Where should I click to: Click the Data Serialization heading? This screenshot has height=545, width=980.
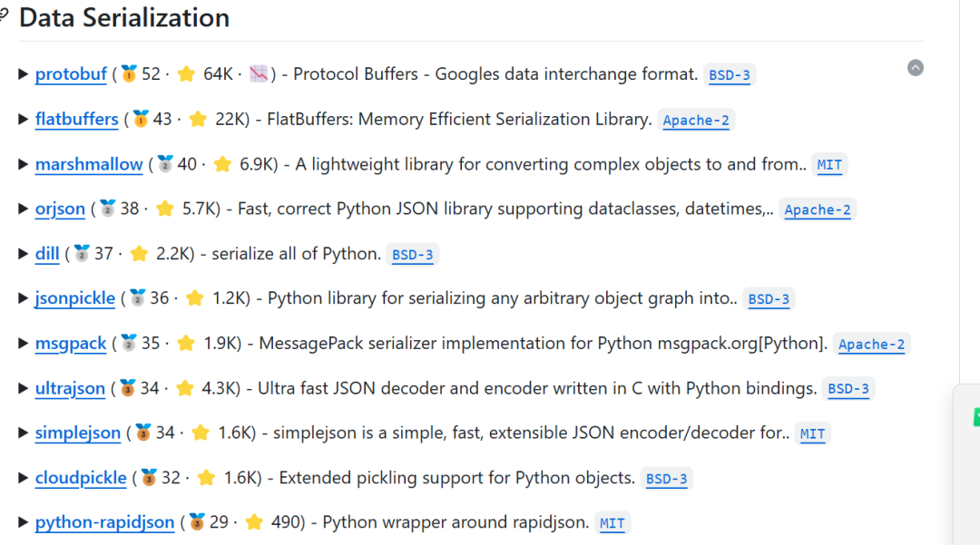tap(124, 17)
